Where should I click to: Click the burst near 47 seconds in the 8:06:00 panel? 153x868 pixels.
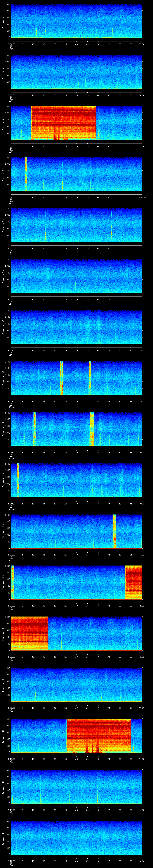(114, 531)
